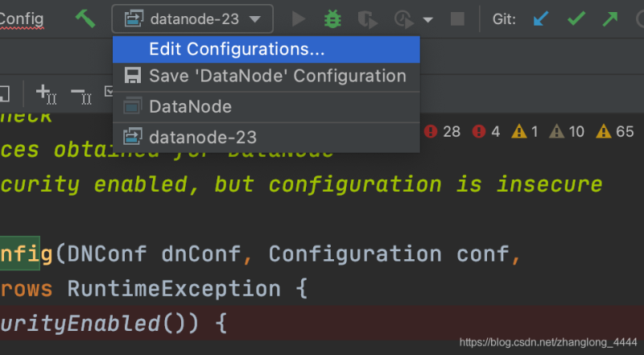This screenshot has height=355, width=644.
Task: Update project with Git blue arrow
Action: coord(543,19)
